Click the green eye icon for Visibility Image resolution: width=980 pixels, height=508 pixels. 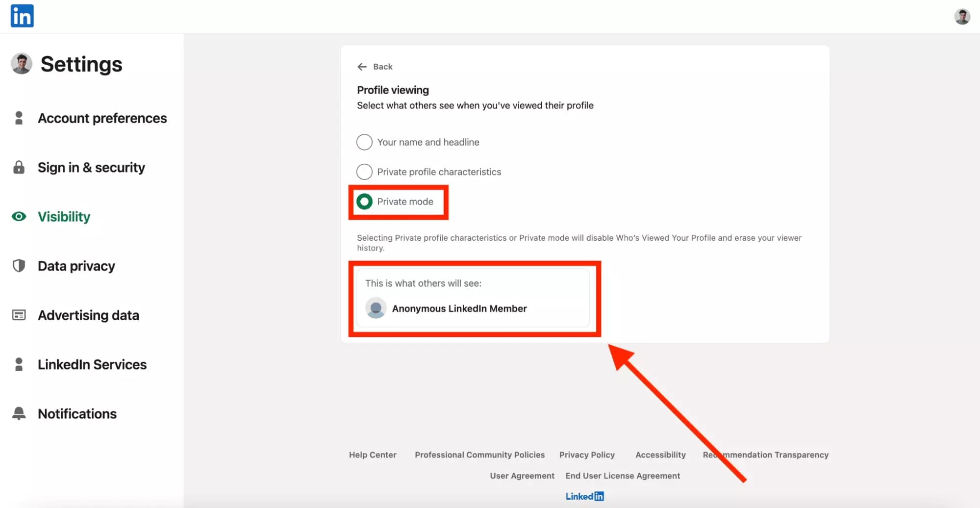19,216
